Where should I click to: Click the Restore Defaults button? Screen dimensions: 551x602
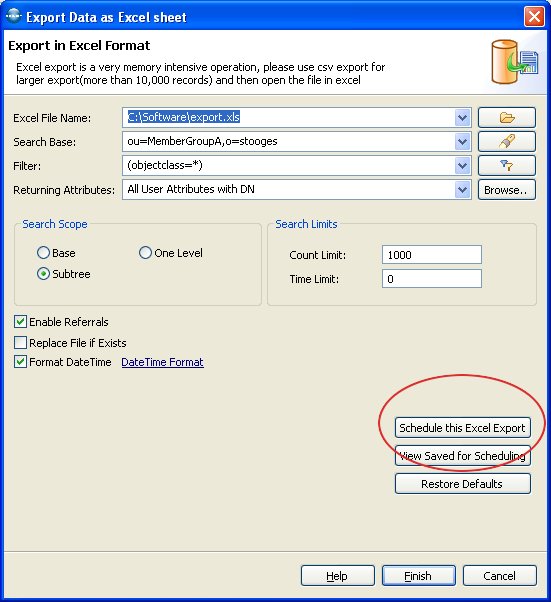coord(463,484)
